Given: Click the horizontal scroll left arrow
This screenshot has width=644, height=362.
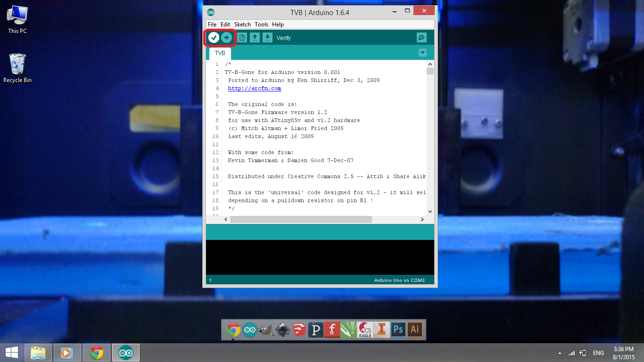Looking at the screenshot, I should [x=226, y=219].
